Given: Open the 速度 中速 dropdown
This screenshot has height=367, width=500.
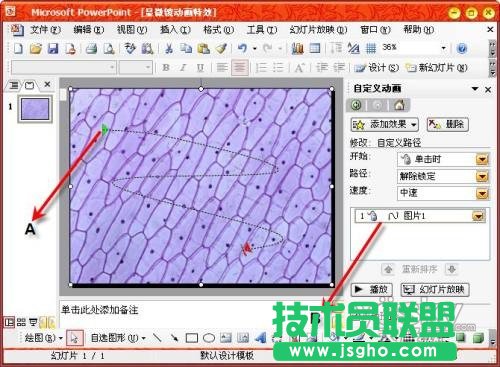Looking at the screenshot, I should 482,193.
